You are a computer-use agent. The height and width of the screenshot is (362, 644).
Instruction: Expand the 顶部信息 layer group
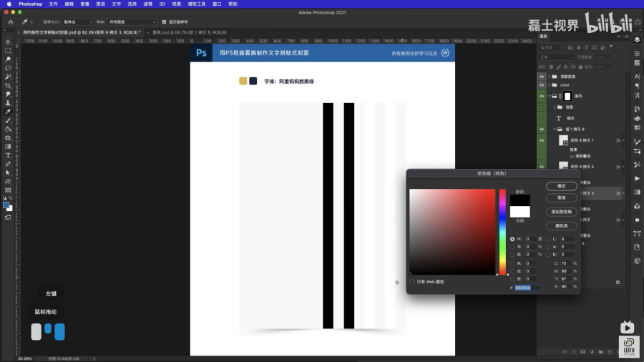(x=549, y=77)
